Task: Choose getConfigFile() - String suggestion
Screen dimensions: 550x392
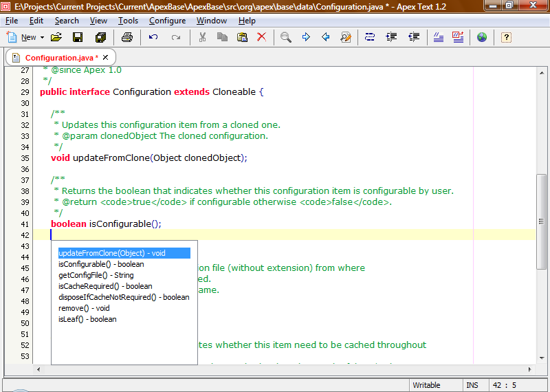Action: (x=124, y=275)
